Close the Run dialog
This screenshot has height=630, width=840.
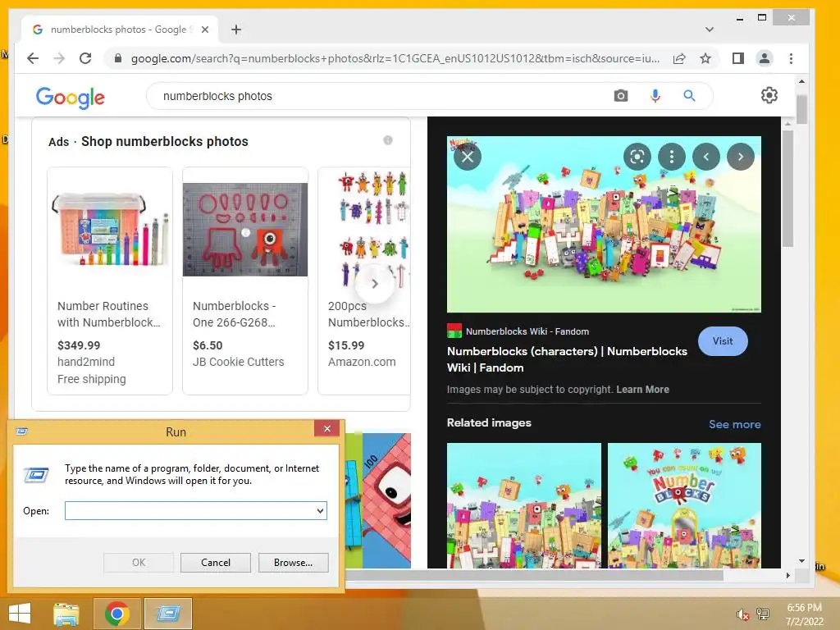coord(326,428)
